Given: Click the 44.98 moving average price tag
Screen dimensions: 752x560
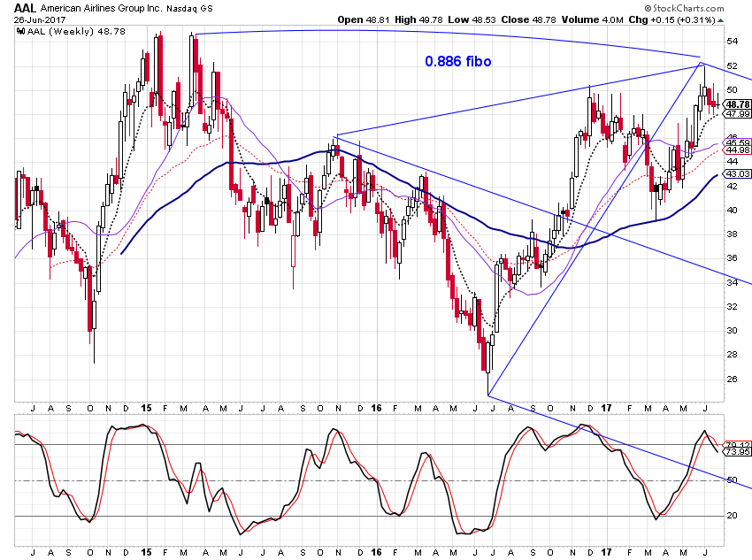Looking at the screenshot, I should tap(738, 150).
